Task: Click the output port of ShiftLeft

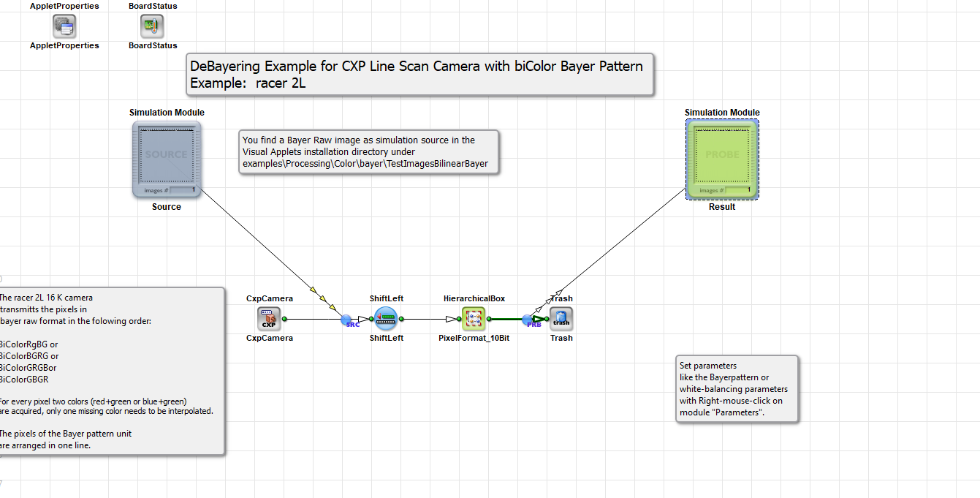Action: [401, 319]
